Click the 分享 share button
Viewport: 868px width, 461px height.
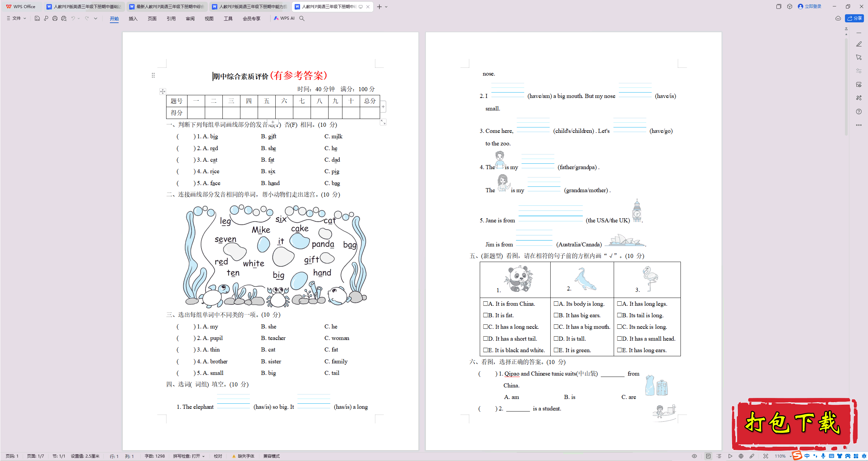coord(854,18)
